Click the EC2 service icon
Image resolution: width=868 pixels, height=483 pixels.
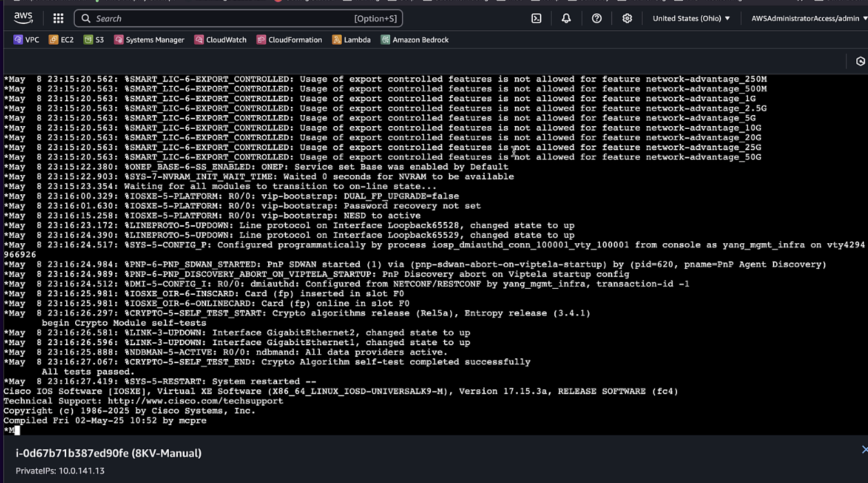coord(53,40)
